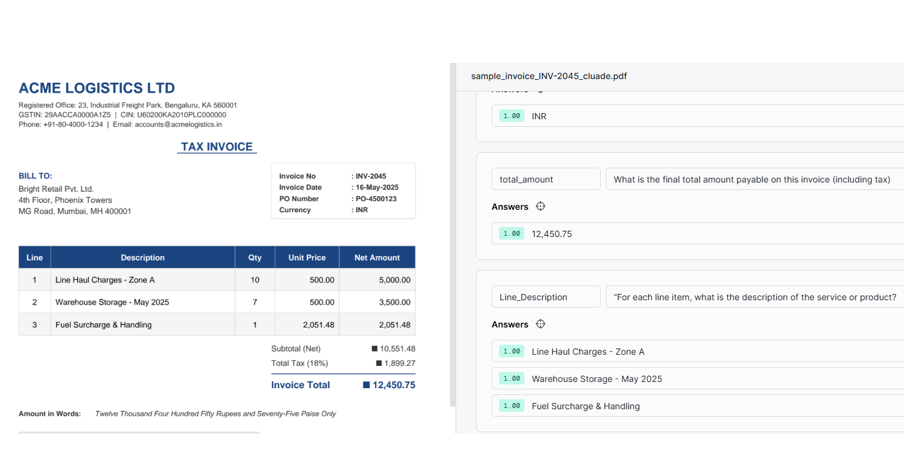Click the Net Amount column header
Image resolution: width=918 pixels, height=453 pixels.
pyautogui.click(x=376, y=258)
